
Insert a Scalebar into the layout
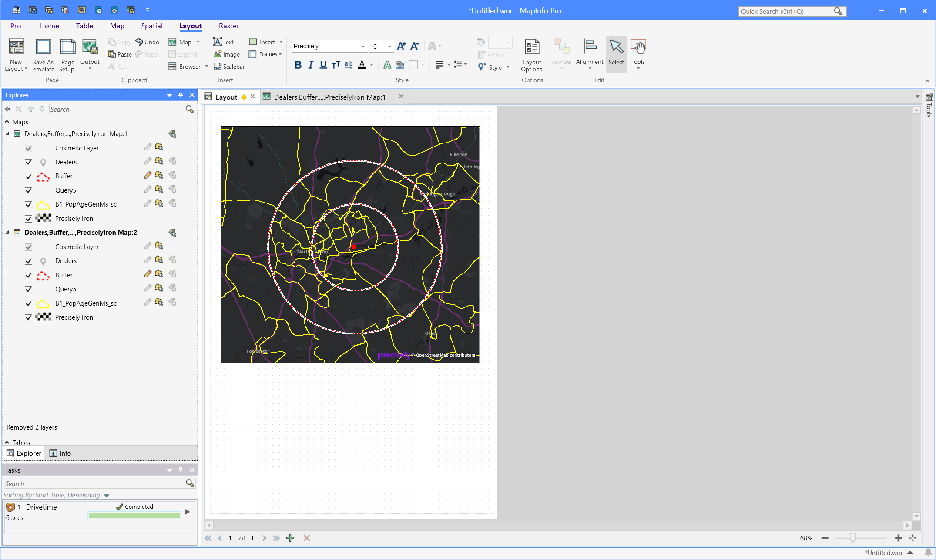coord(229,67)
